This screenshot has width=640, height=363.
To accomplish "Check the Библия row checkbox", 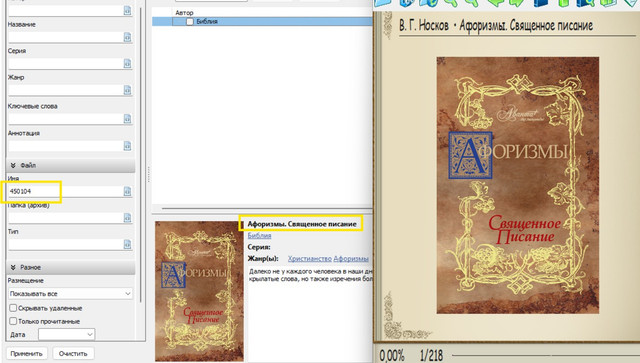I will tap(190, 22).
